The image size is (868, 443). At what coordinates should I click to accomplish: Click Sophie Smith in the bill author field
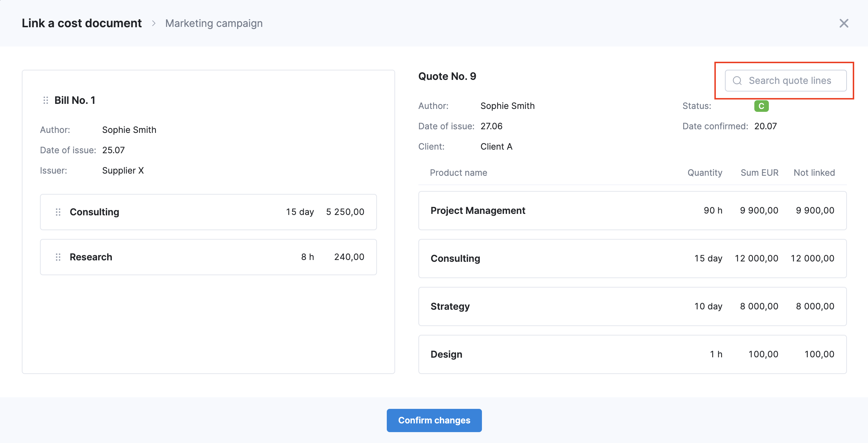click(129, 130)
